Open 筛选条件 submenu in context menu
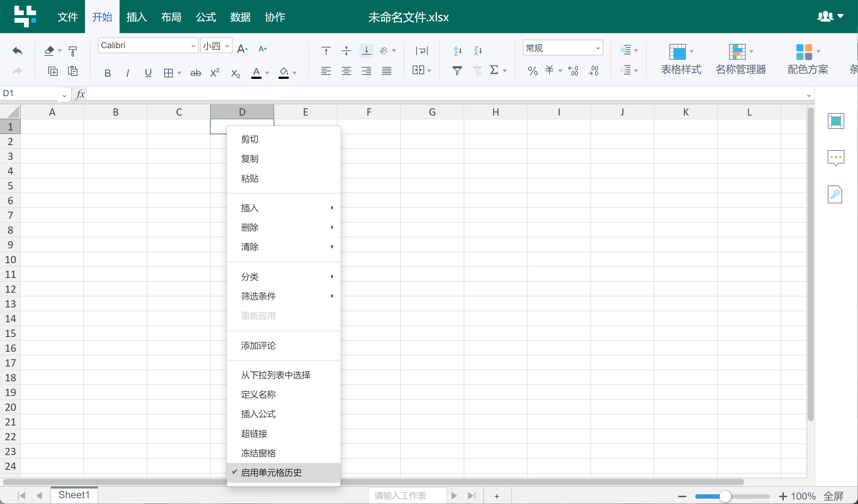This screenshot has width=858, height=504. point(284,296)
